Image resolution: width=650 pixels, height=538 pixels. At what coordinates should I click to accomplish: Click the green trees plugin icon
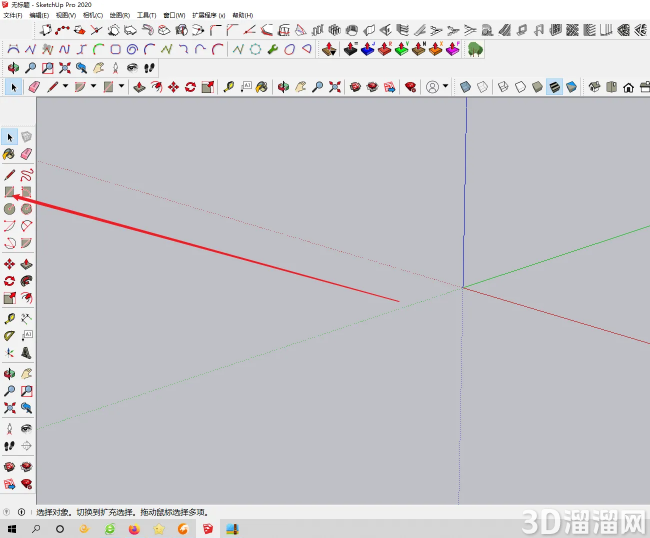(x=475, y=49)
